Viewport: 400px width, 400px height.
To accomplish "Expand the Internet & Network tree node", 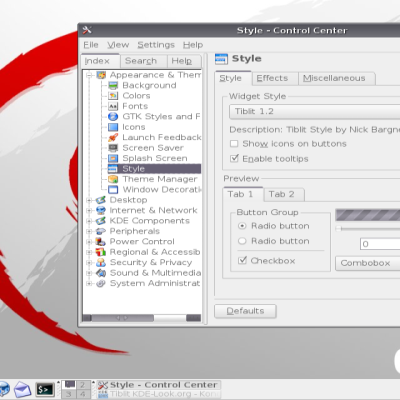I will pyautogui.click(x=89, y=211).
